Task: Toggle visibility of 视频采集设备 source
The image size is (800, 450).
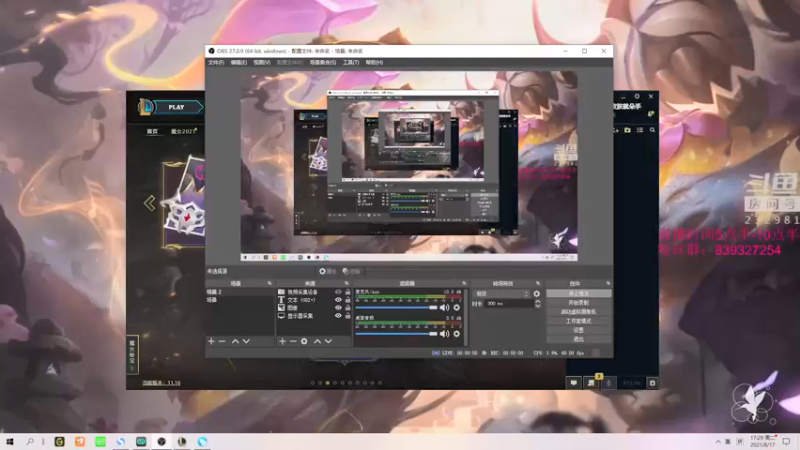Action: click(x=338, y=292)
